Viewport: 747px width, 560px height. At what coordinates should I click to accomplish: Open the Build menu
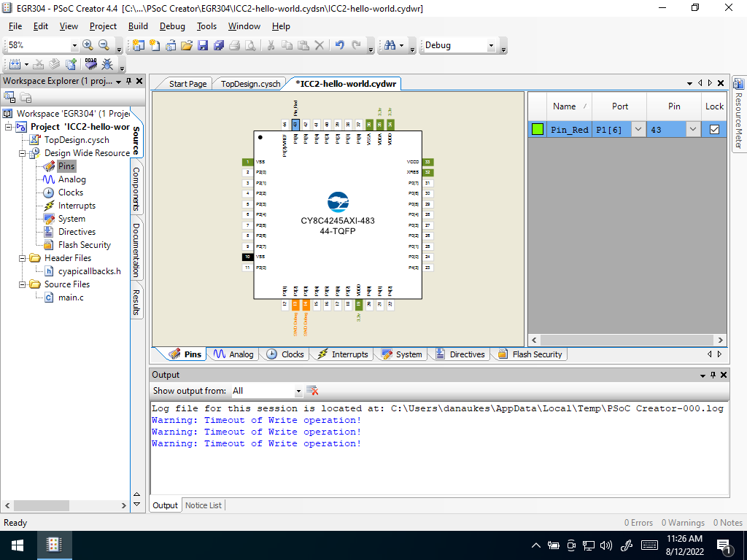pos(138,26)
